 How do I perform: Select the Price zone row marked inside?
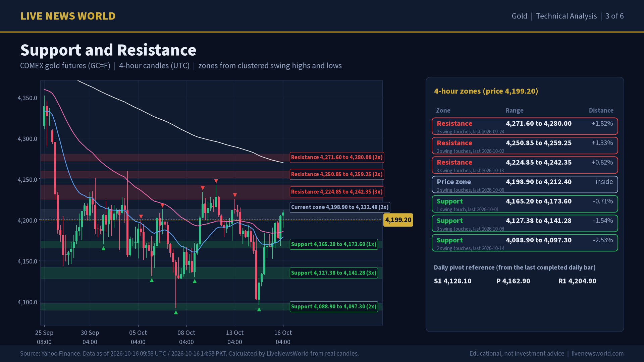coord(525,184)
